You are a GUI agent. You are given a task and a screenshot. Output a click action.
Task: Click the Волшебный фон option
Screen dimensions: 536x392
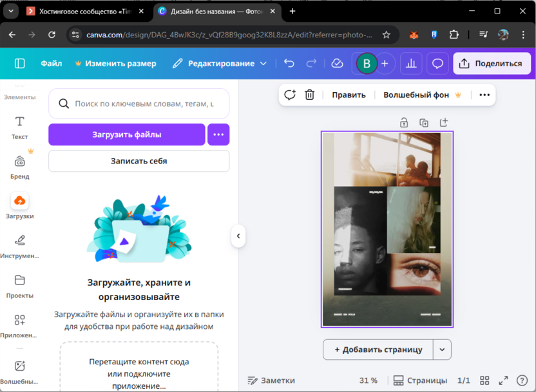[418, 94]
